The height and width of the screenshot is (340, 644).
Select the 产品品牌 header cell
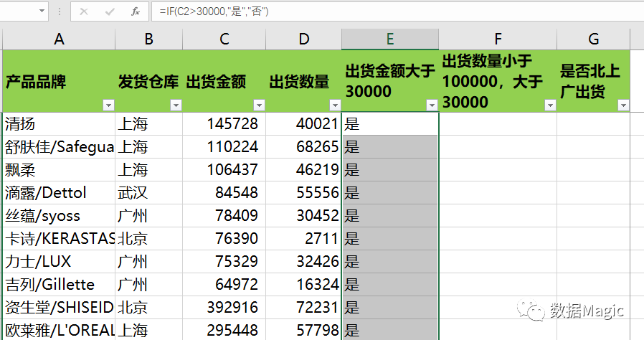tap(59, 81)
